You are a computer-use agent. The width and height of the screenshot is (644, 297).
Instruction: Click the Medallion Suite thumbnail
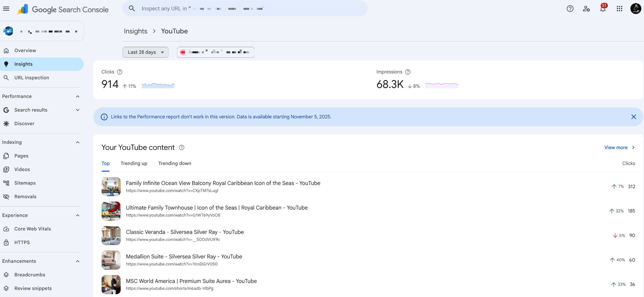click(111, 260)
